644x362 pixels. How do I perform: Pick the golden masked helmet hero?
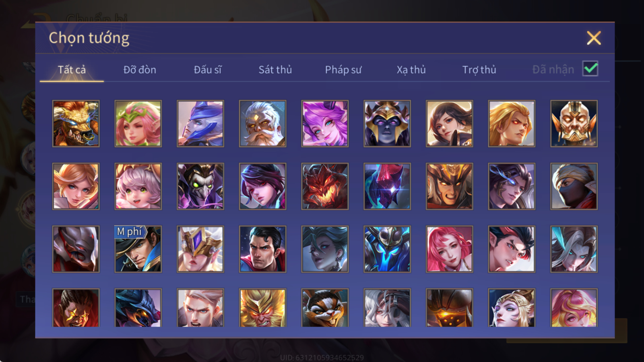(x=574, y=123)
